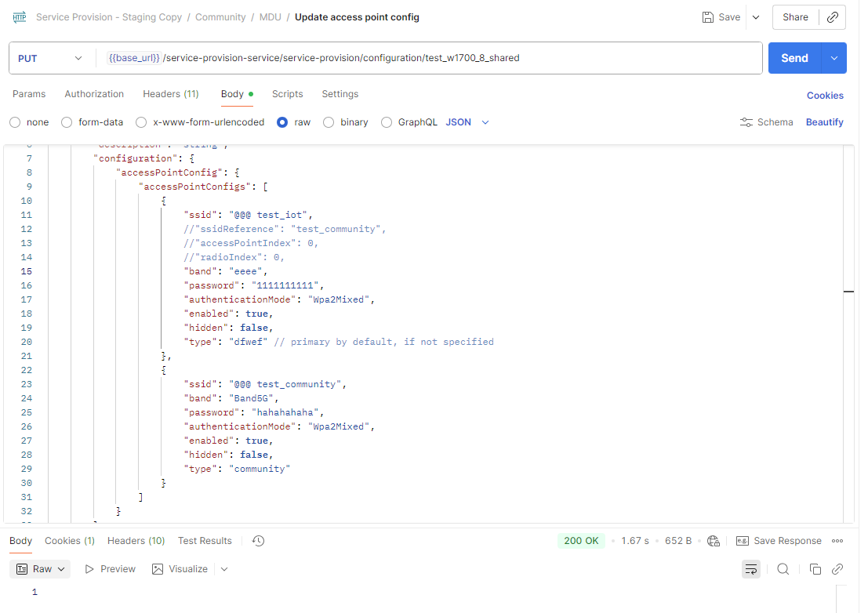
Task: Open network info globe icon
Action: point(714,541)
